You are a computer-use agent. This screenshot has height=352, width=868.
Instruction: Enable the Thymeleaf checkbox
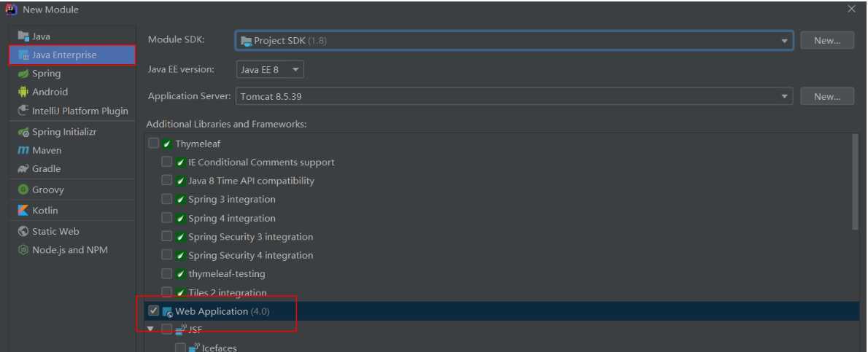(153, 144)
